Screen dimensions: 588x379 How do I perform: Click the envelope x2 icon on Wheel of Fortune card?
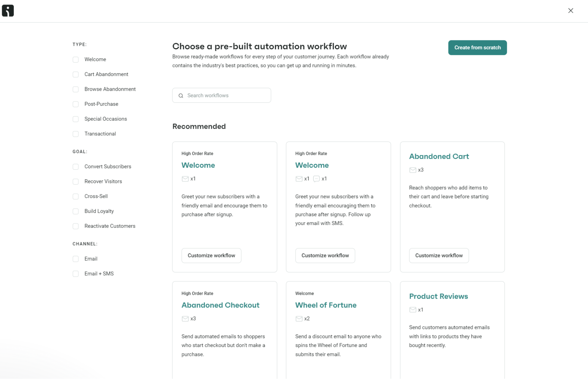299,318
